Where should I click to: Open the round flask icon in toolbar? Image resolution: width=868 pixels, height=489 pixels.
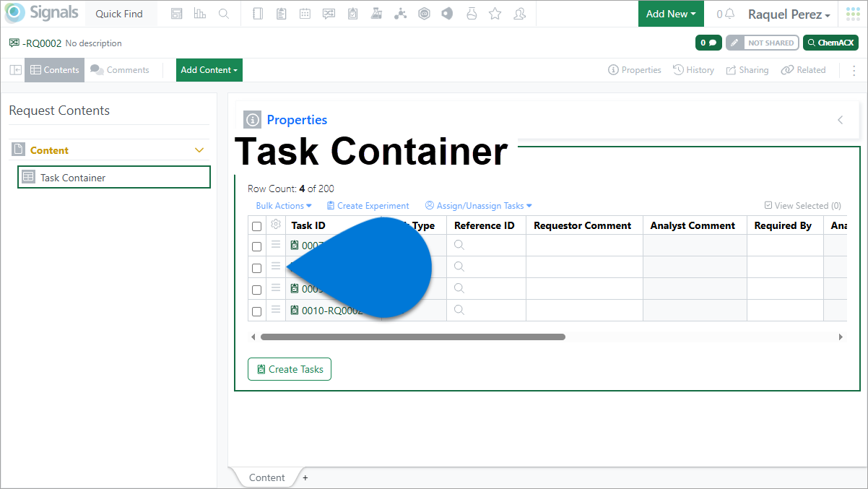[x=471, y=14]
